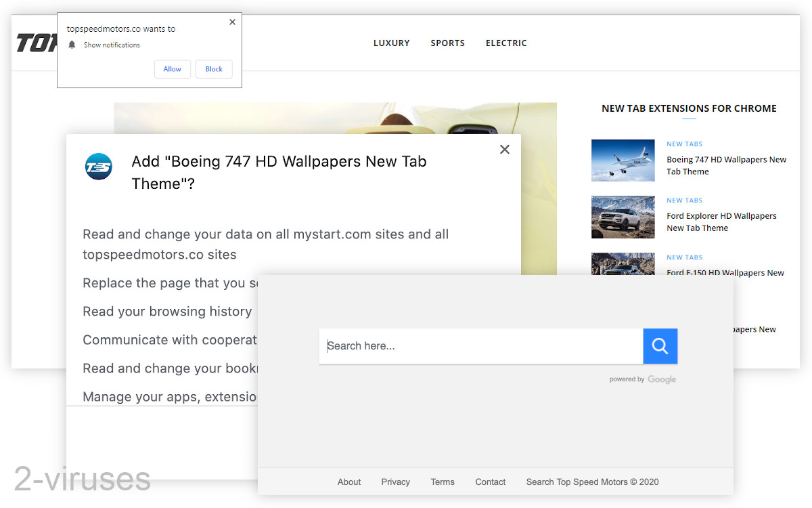Close the topspeedmotors.co notification prompt
The image size is (812, 508).
(232, 22)
